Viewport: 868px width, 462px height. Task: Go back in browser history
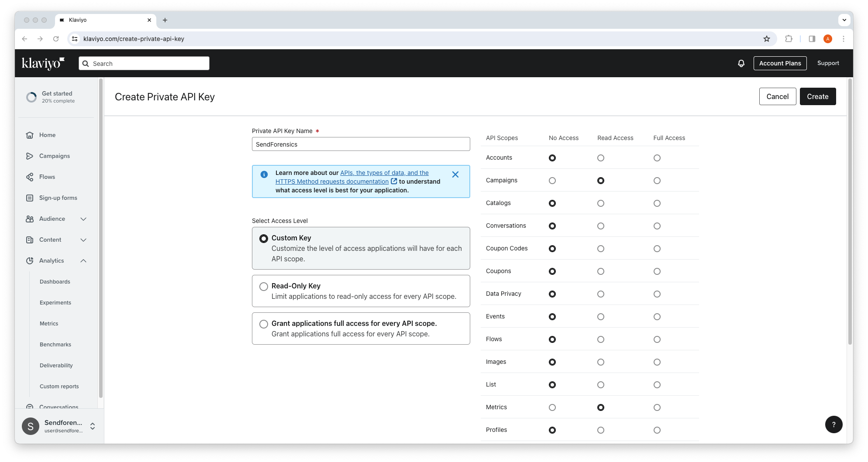[24, 39]
